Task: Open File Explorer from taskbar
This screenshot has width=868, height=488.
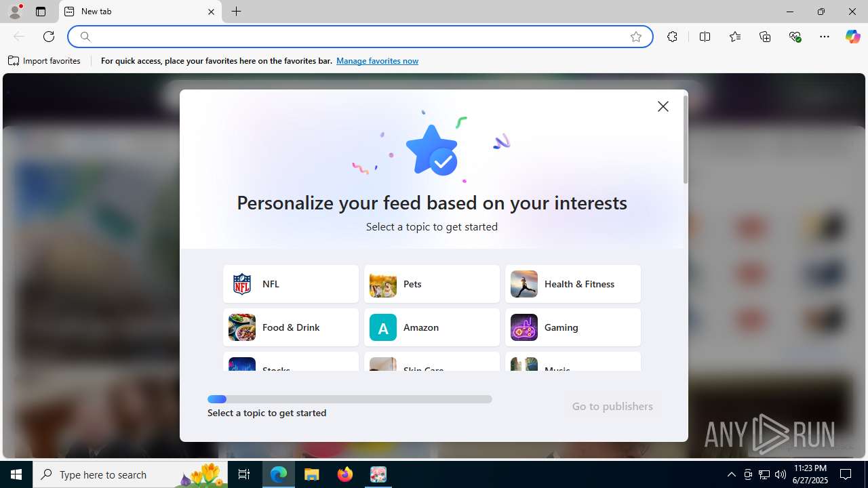Action: 312,474
